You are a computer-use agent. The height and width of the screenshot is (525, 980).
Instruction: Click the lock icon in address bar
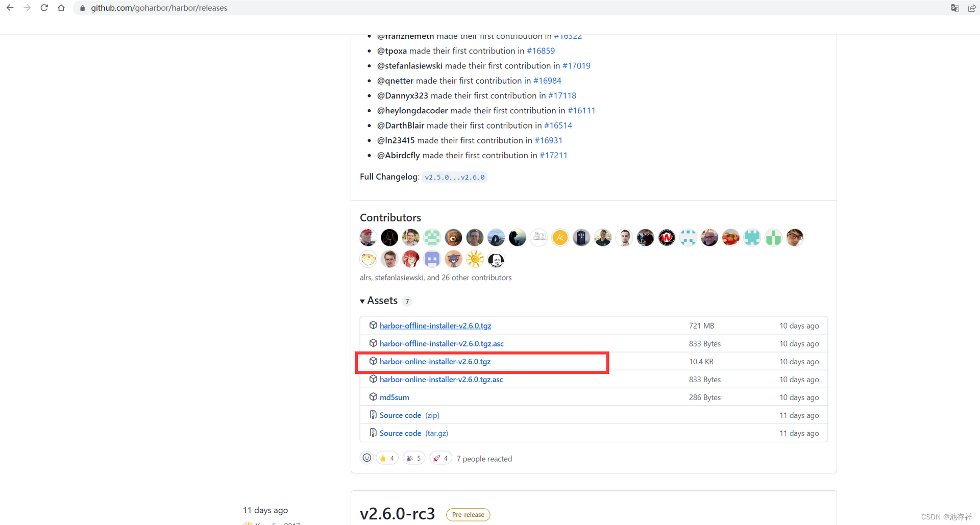coord(83,8)
